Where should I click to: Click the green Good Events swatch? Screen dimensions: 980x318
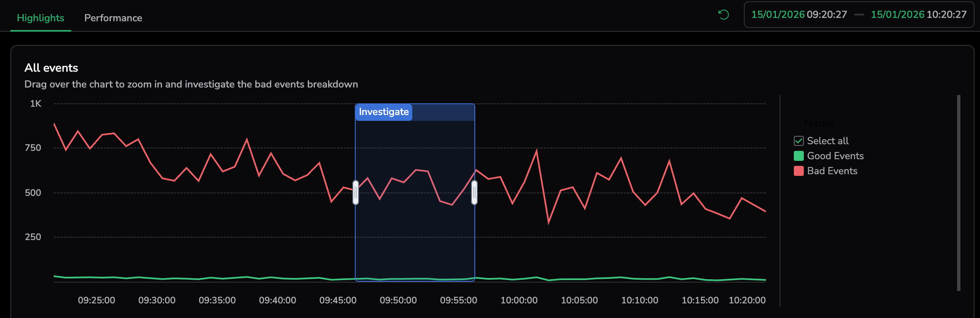[x=798, y=156]
